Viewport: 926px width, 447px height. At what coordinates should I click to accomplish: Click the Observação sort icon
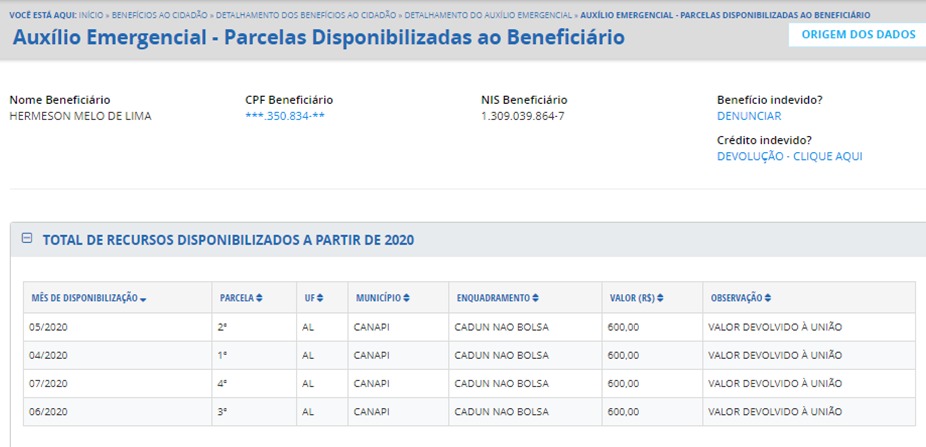tap(767, 298)
